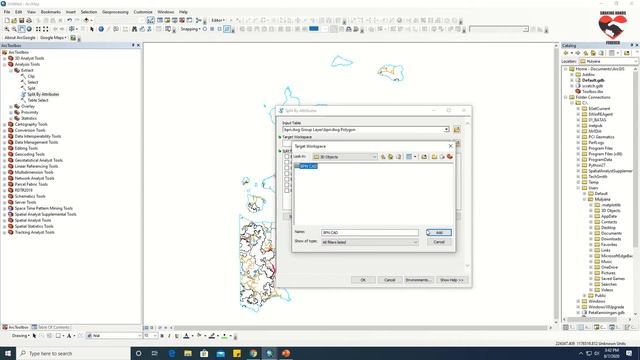Screen dimensions: 640x360
Task: Click the Find binoculars icon
Action: tap(134, 29)
